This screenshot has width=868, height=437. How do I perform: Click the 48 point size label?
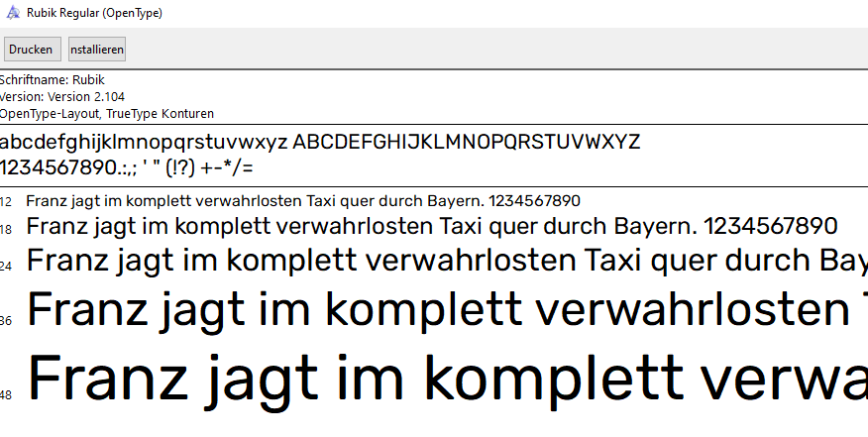pos(6,395)
